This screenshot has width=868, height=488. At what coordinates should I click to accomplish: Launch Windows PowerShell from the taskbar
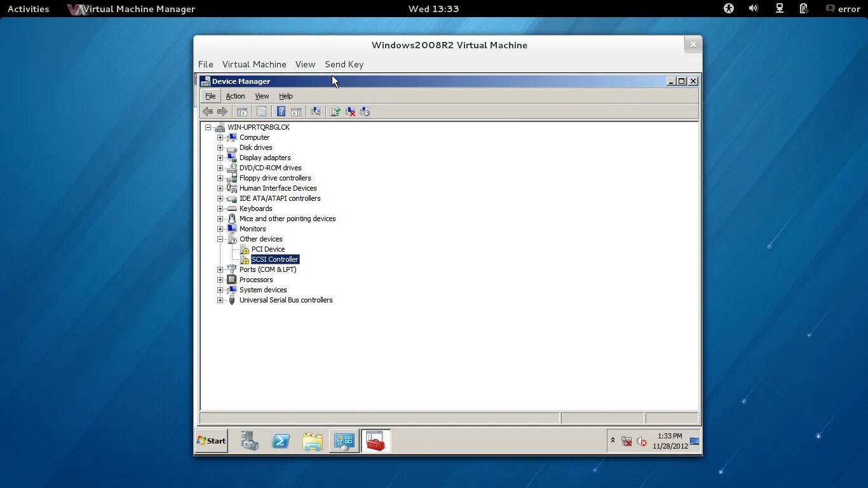click(x=281, y=441)
